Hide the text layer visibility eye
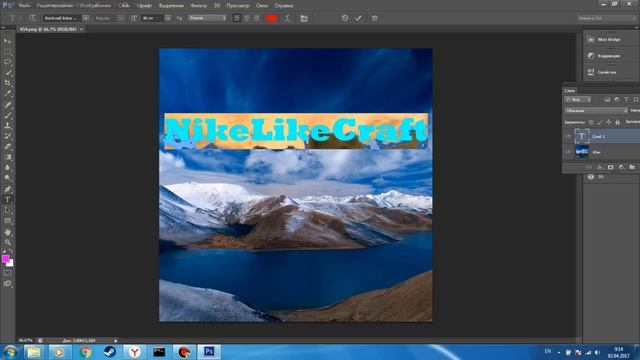 coord(568,136)
